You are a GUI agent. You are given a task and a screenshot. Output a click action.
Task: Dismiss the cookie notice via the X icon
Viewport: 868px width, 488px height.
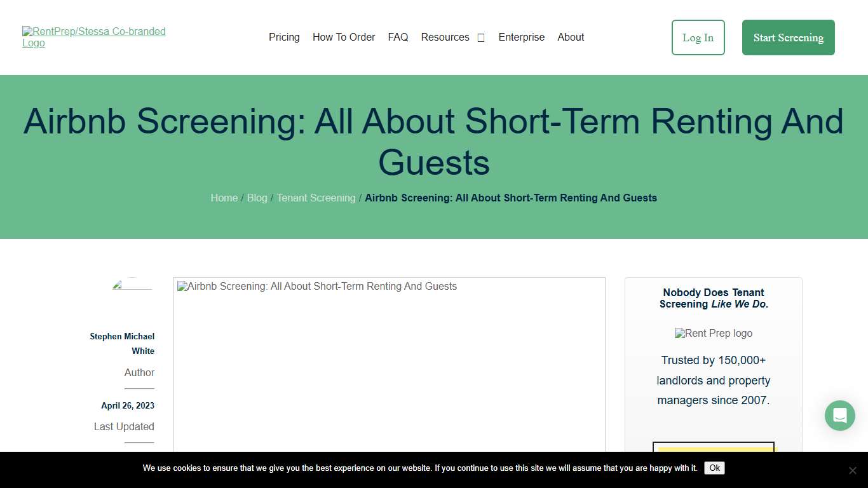coord(853,470)
